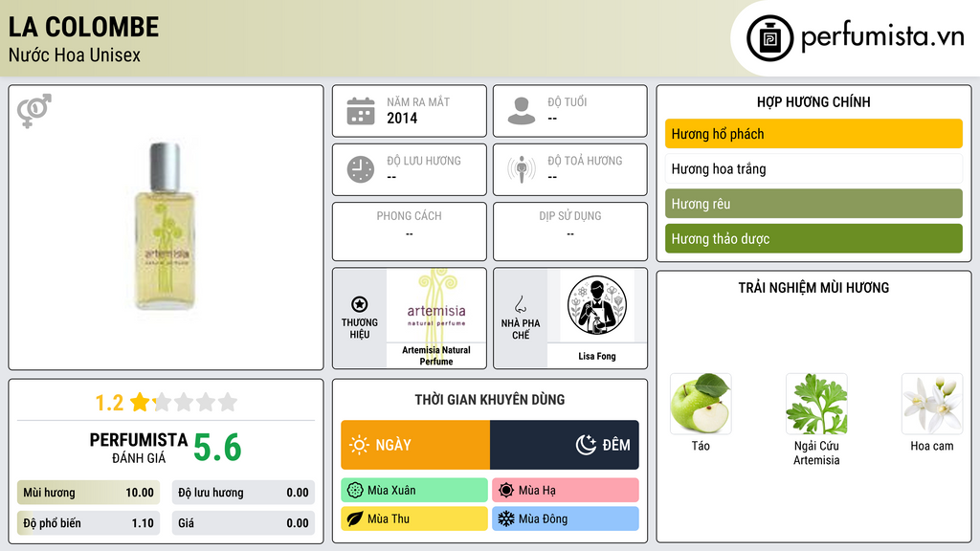Click the snowflake icon for Mùa Đông
This screenshot has width=980, height=551.
pyautogui.click(x=506, y=518)
